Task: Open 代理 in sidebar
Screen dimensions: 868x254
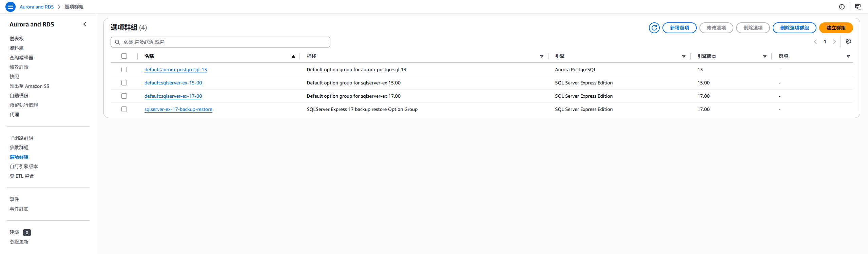Action: (14, 115)
